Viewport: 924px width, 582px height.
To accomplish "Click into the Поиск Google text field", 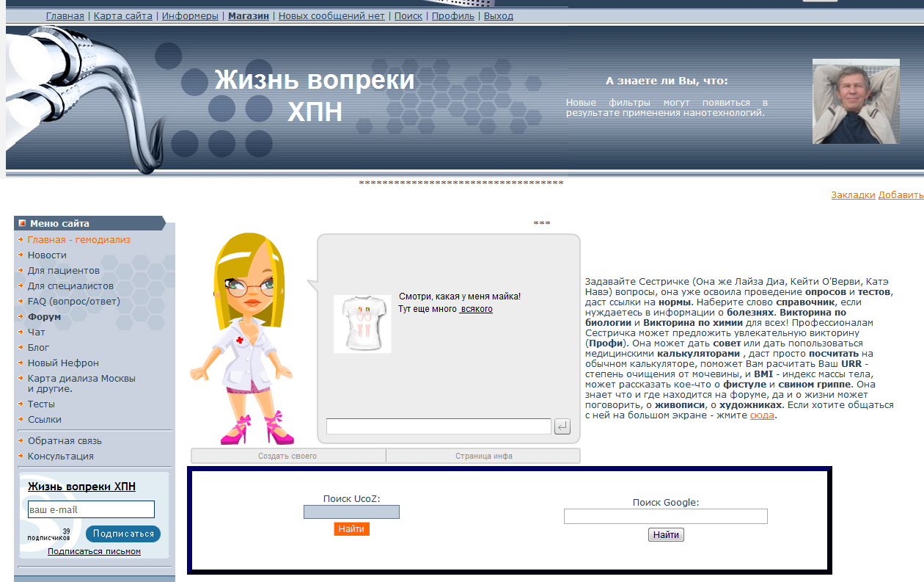I will click(x=665, y=517).
